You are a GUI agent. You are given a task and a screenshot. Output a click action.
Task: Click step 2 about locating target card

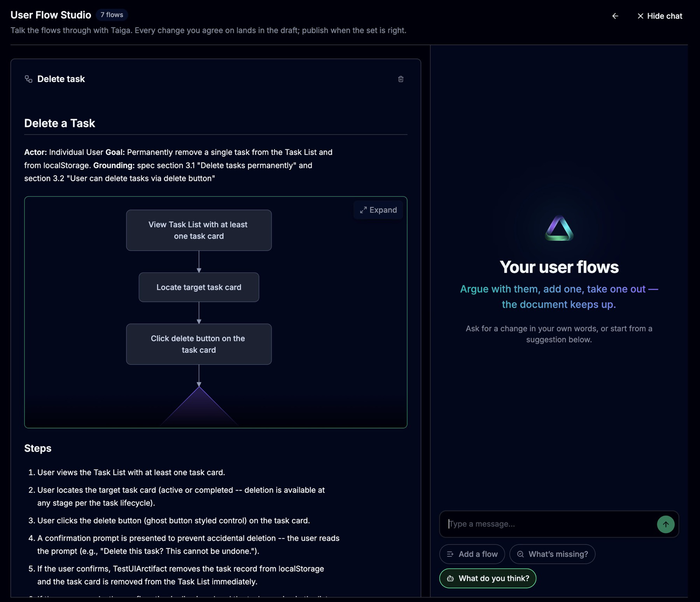[x=181, y=497]
